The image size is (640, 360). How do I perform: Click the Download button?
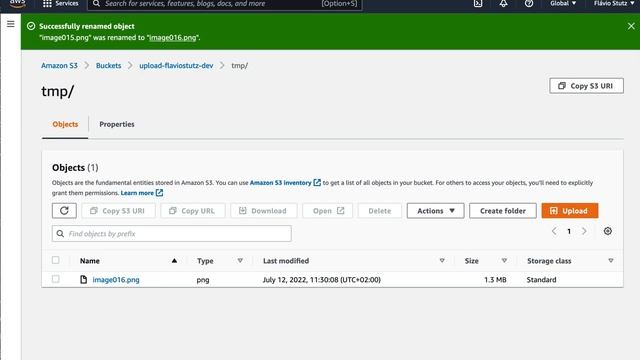tap(264, 211)
